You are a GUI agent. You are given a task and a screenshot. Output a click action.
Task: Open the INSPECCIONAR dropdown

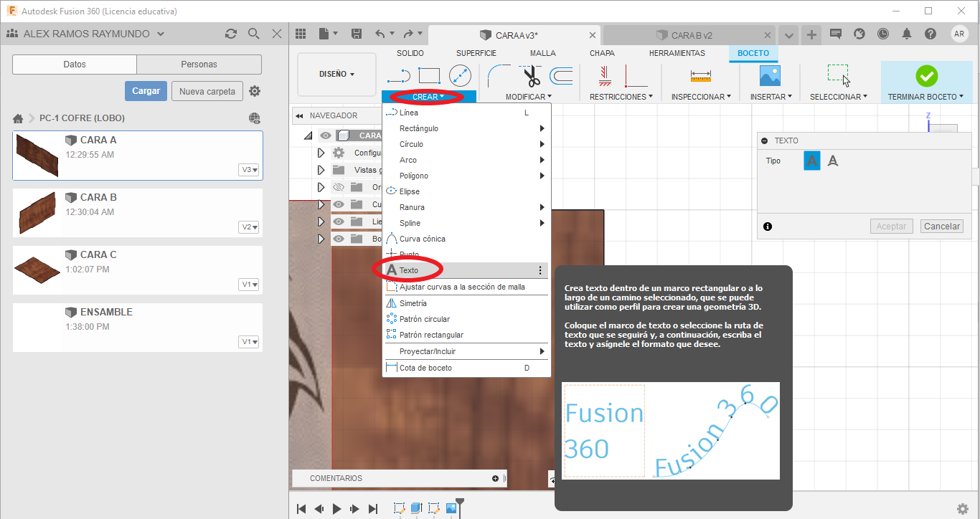point(701,97)
